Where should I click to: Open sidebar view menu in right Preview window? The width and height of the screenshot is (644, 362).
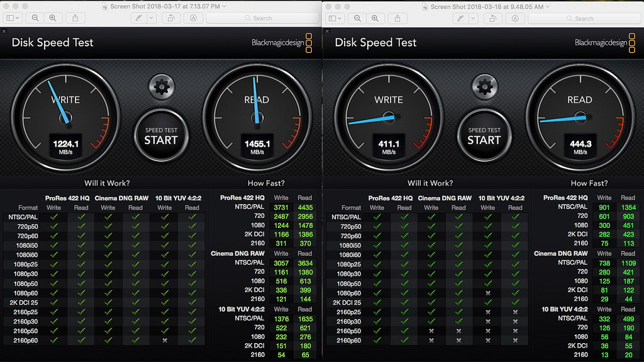coord(335,18)
